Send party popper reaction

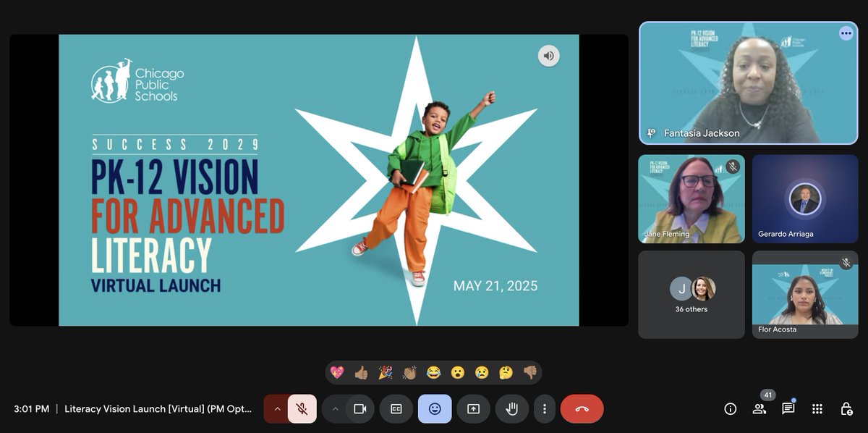coord(386,373)
